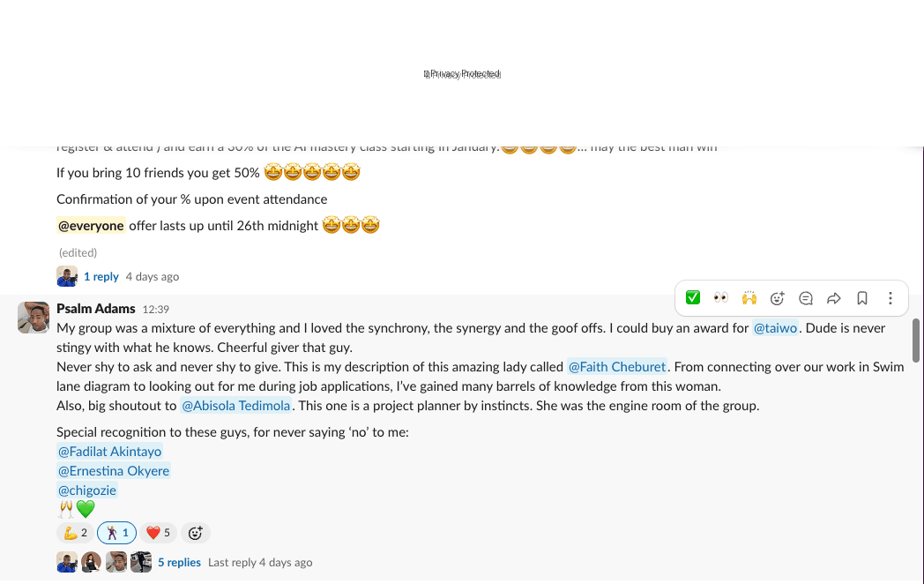Viewport: 924px width, 584px height.
Task: Open more actions menu for message
Action: point(890,298)
